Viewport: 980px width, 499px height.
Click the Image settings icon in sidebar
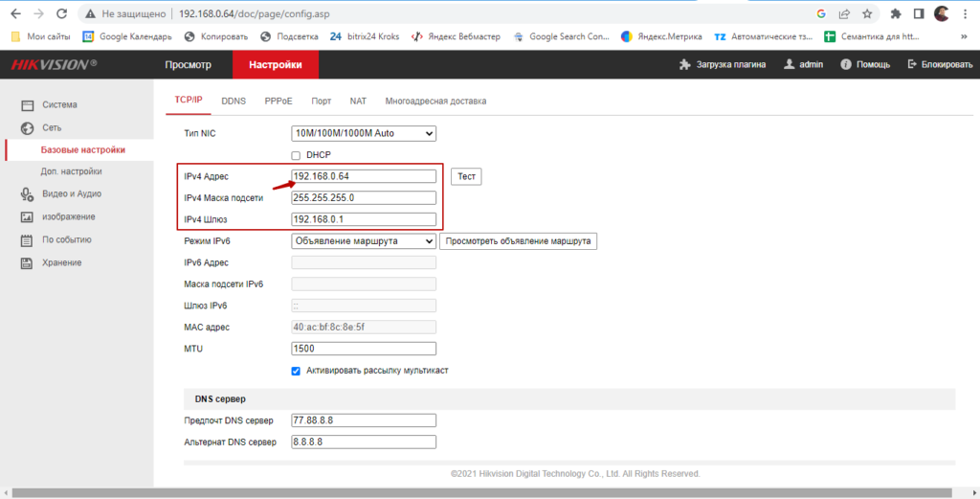coord(27,217)
